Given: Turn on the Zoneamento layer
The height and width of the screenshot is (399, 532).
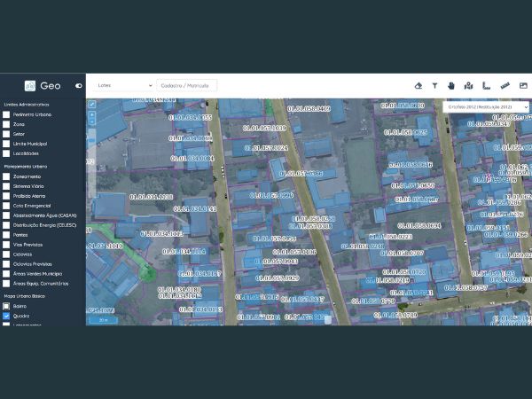Looking at the screenshot, I should tap(6, 176).
